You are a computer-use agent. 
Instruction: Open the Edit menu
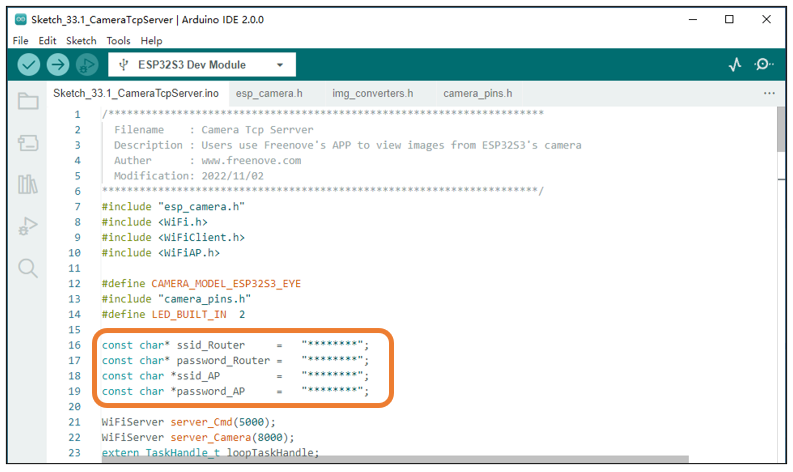pyautogui.click(x=47, y=40)
